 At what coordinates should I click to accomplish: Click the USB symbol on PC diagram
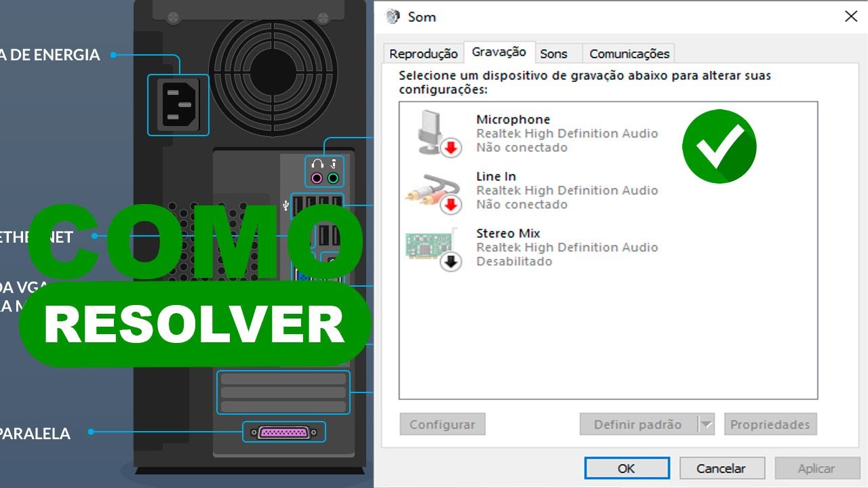pyautogui.click(x=286, y=204)
